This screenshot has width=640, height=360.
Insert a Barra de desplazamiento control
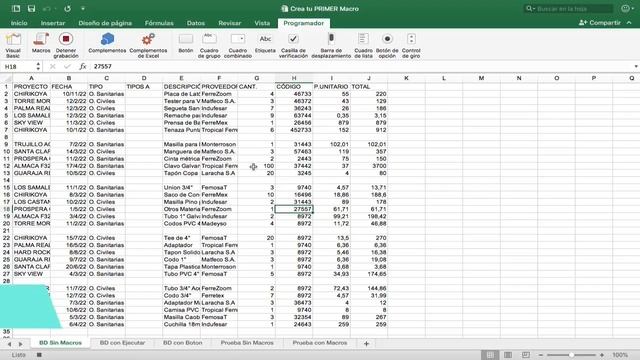click(x=331, y=45)
